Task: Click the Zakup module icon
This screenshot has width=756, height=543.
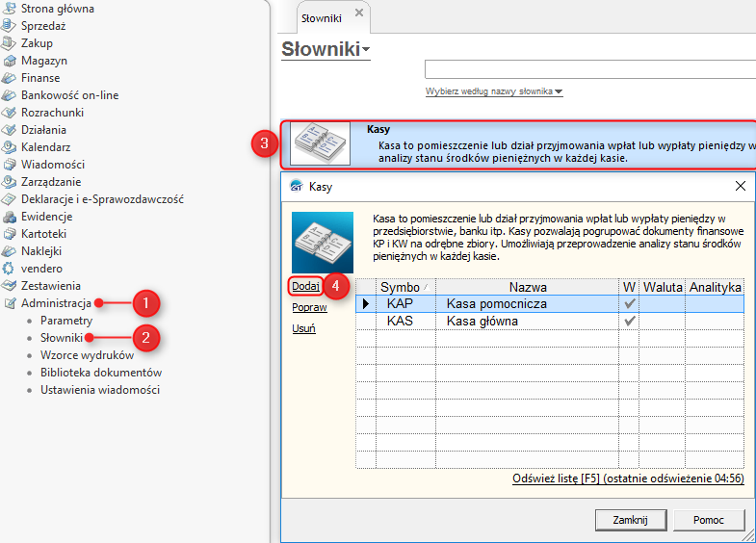Action: click(9, 43)
